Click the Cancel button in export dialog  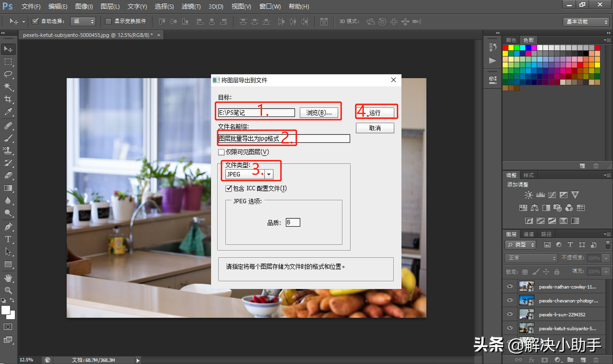coord(375,128)
